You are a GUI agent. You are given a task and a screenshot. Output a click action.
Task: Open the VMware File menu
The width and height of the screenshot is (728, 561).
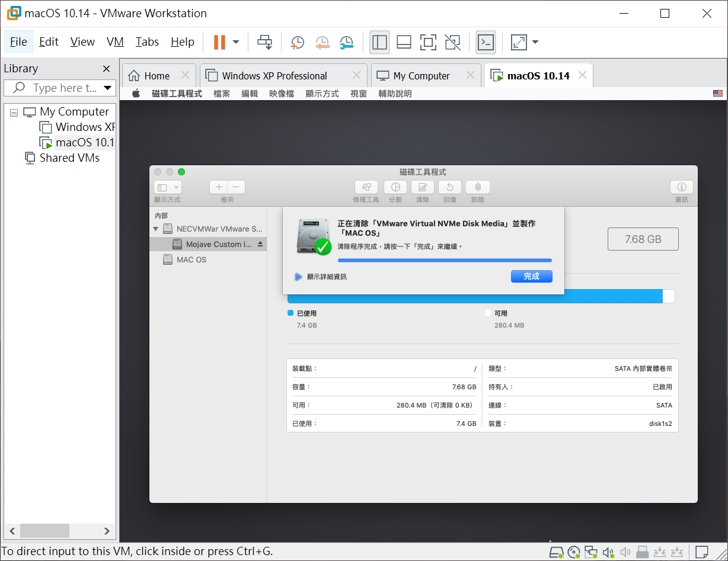(x=18, y=41)
